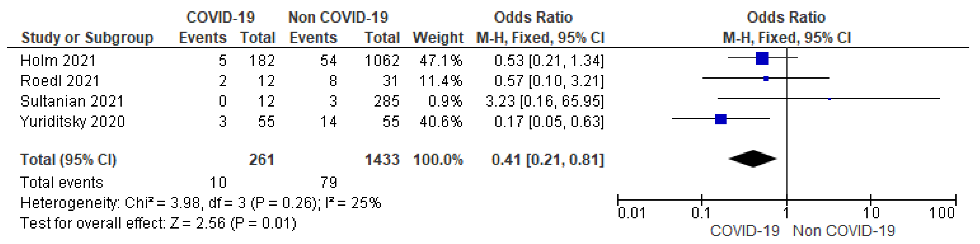Click the Non COVID-19 axis label below plot
The image size is (980, 244).
click(844, 231)
